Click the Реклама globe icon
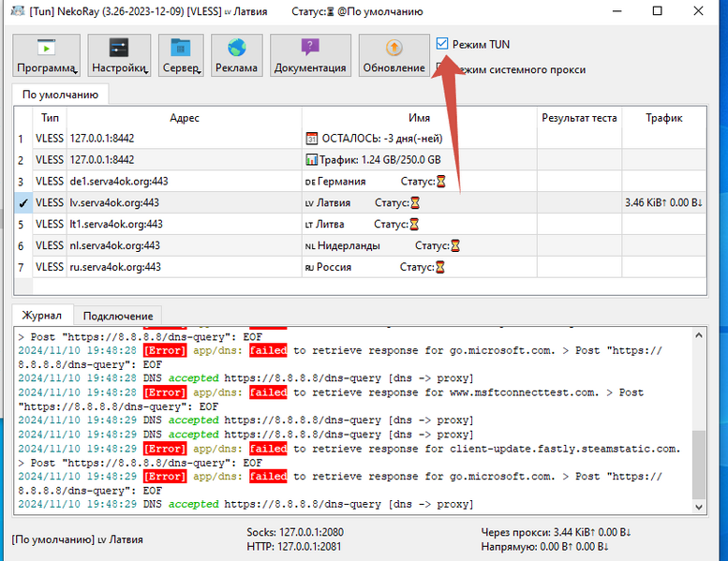Image resolution: width=728 pixels, height=561 pixels. coord(236,56)
